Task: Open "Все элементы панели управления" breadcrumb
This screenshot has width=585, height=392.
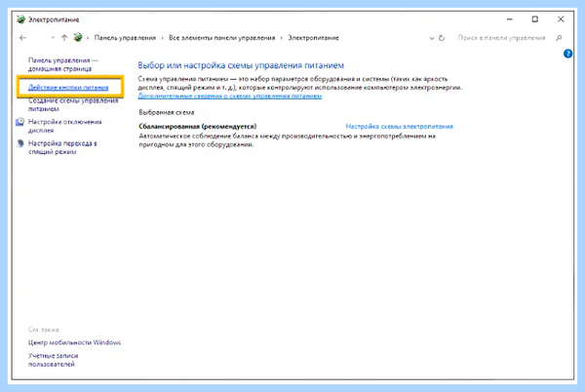Action: [221, 38]
